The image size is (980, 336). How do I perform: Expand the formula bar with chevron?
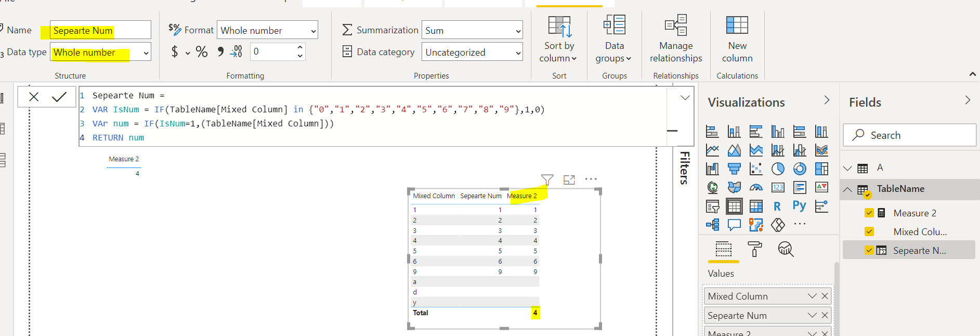tap(685, 98)
